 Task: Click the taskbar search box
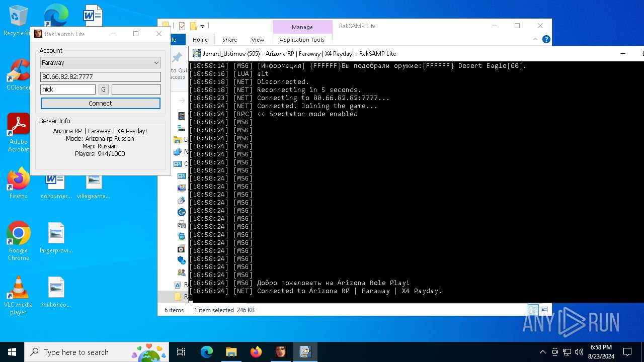[x=97, y=352]
